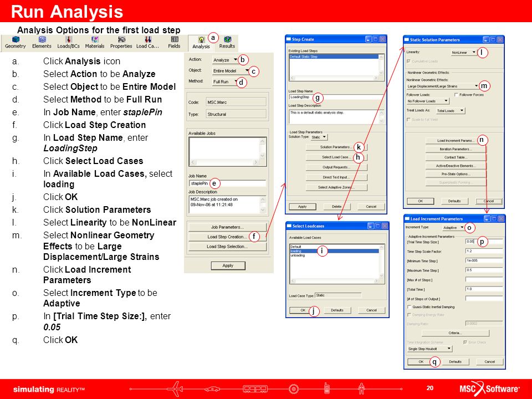Click the Load Increment Params button
Viewport: 532px width, 399px height.
coord(456,140)
